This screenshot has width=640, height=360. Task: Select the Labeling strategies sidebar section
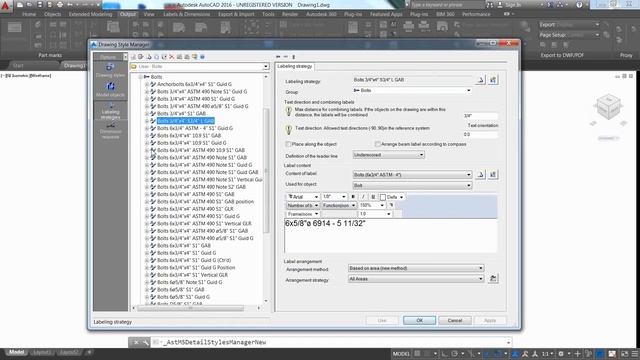[x=110, y=111]
